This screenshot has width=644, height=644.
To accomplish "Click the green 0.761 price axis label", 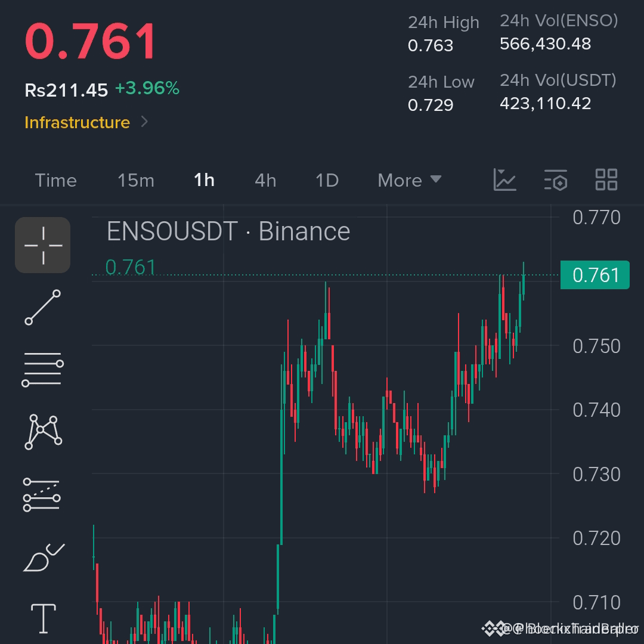I will [x=595, y=275].
